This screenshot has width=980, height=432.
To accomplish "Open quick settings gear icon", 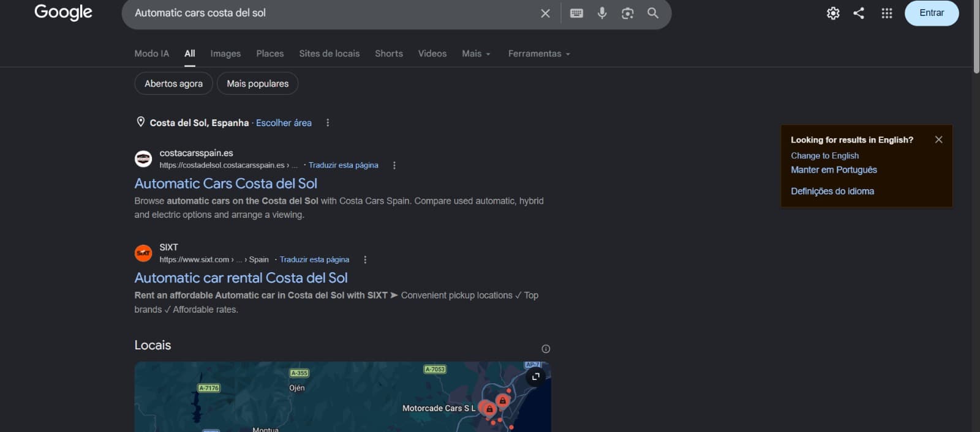I will [833, 13].
